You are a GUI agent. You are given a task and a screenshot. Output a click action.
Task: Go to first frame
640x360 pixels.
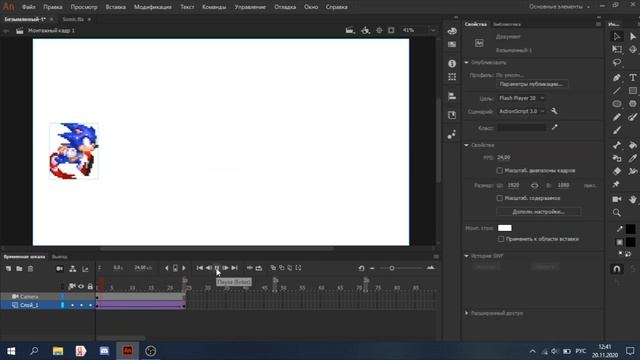tap(200, 268)
